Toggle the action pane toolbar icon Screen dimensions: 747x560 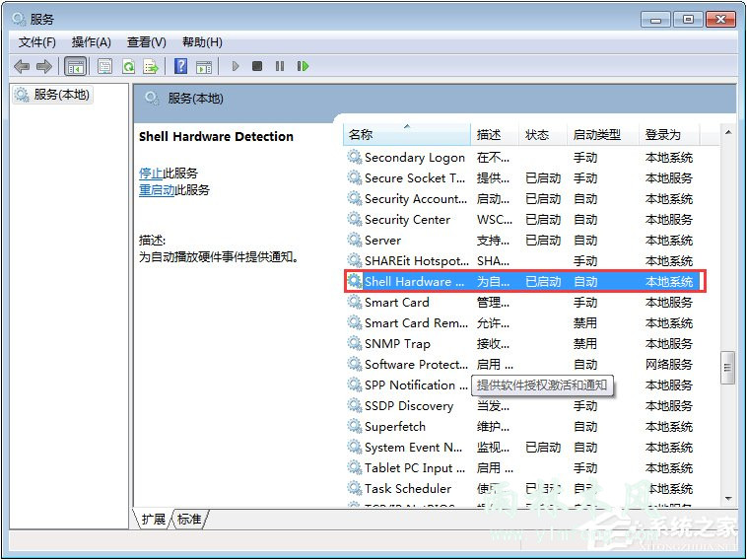pos(204,67)
